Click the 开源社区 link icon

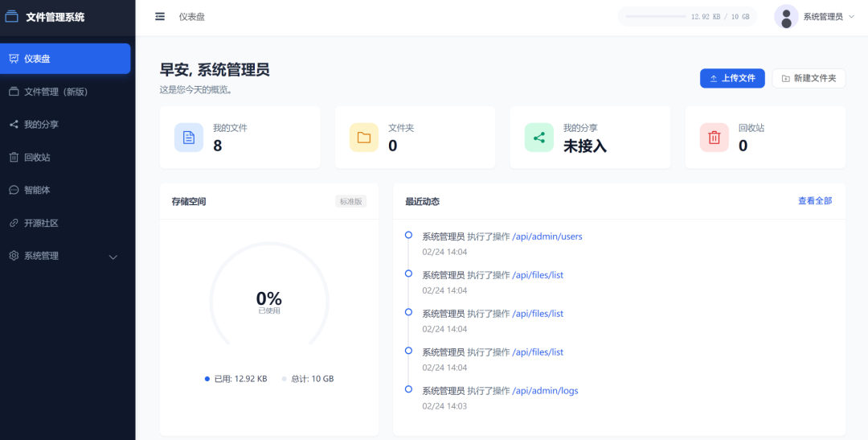tap(14, 223)
